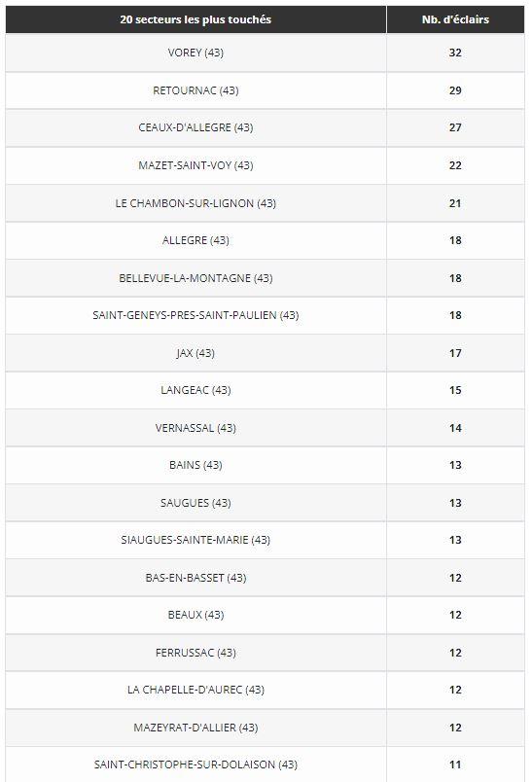Select SAINT-CHRISTOPHE-SUR-DOLAISON (43) row
The image size is (532, 782).
(265, 764)
